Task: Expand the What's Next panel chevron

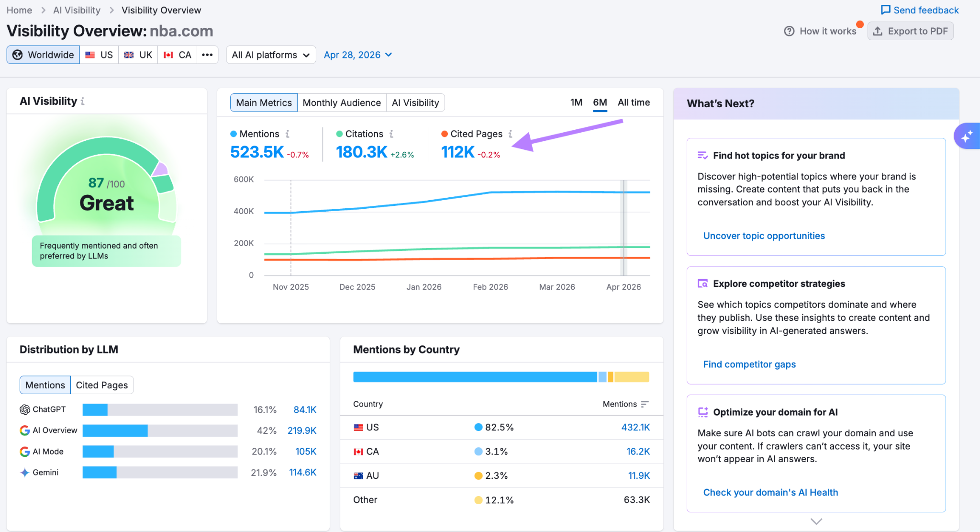Action: tap(816, 521)
